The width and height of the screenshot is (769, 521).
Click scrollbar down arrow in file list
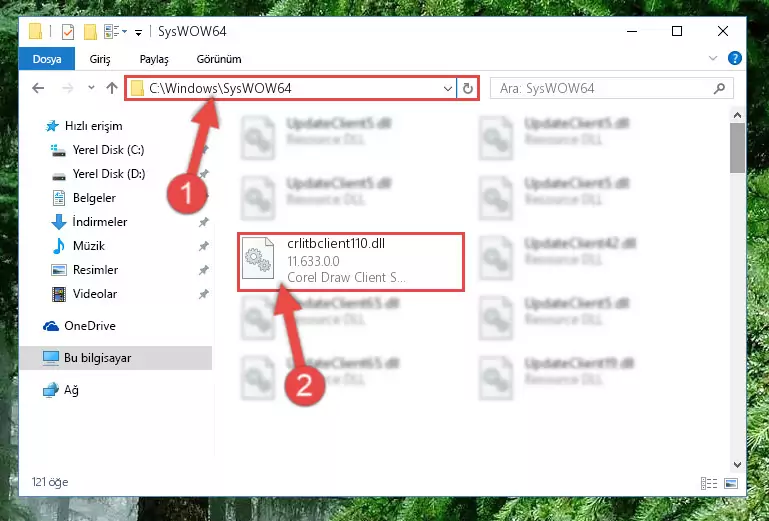pyautogui.click(x=737, y=464)
